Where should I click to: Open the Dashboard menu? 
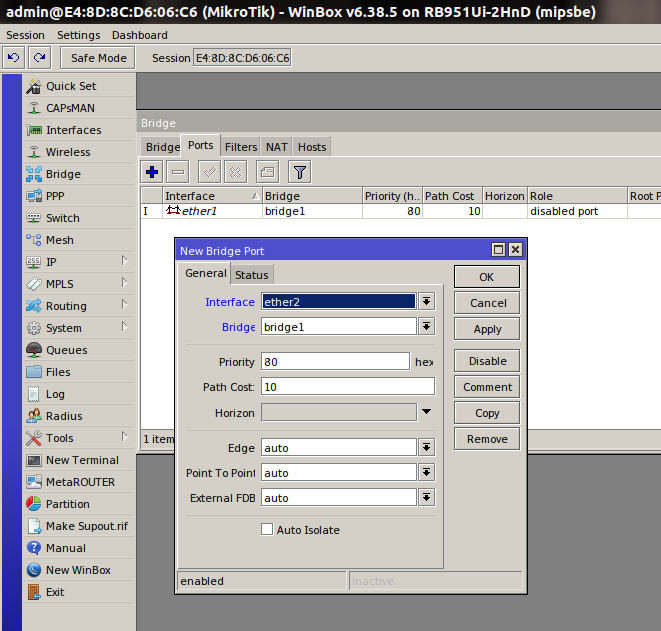[x=140, y=35]
